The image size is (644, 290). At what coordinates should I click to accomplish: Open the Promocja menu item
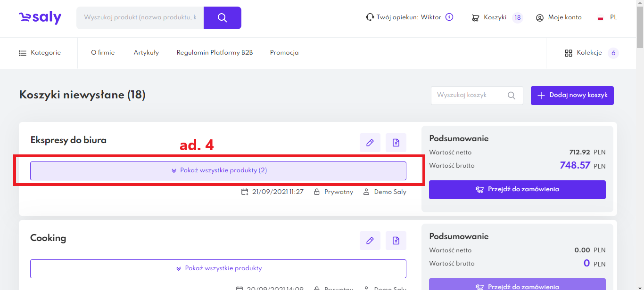[x=284, y=53]
